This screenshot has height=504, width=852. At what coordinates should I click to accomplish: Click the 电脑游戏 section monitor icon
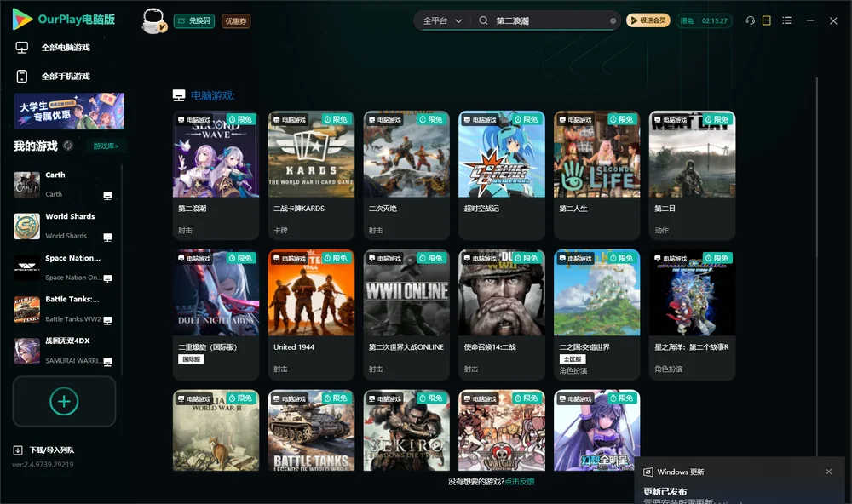[x=179, y=95]
